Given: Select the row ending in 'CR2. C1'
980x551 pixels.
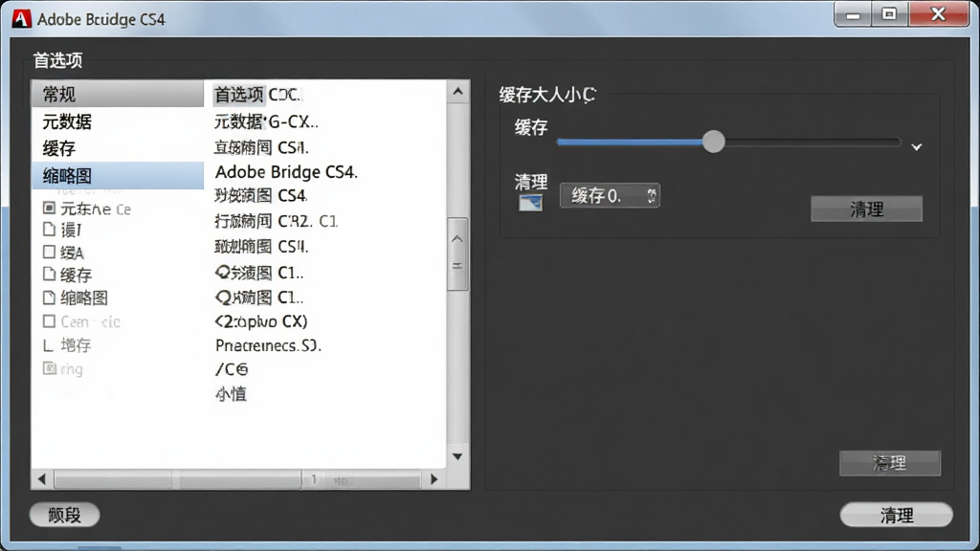Looking at the screenshot, I should 276,221.
